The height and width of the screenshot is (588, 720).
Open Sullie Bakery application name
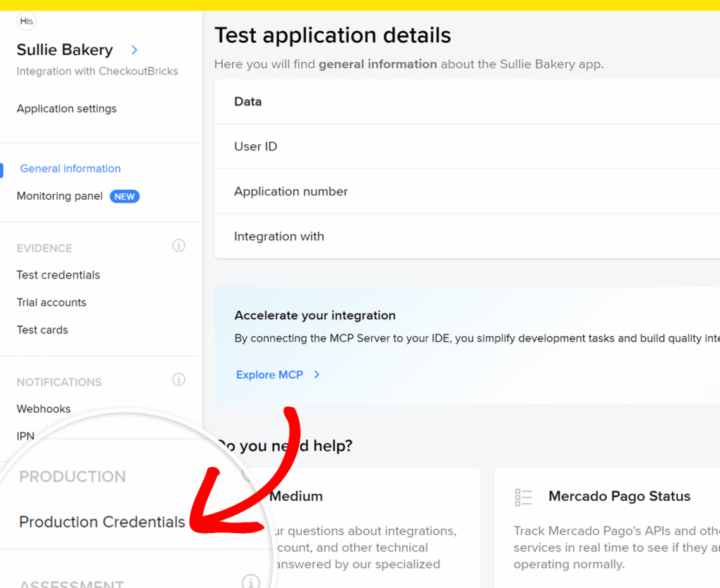point(65,50)
